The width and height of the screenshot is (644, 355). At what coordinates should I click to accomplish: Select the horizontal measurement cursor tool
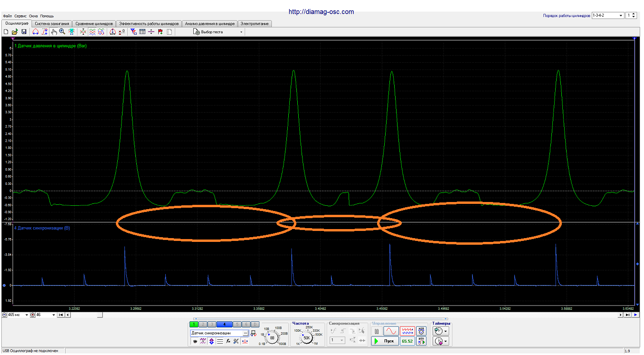pos(35,32)
